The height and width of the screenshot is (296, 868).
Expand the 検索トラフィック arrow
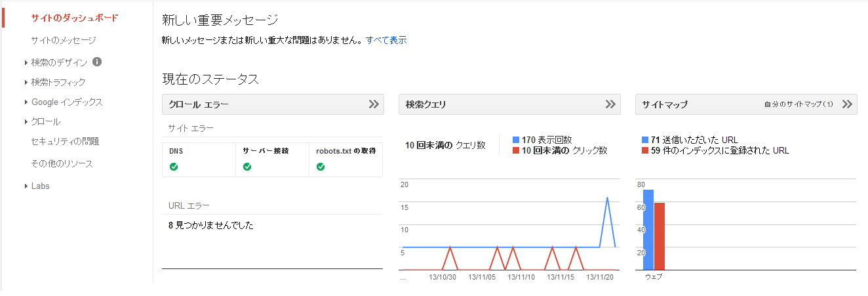[26, 82]
